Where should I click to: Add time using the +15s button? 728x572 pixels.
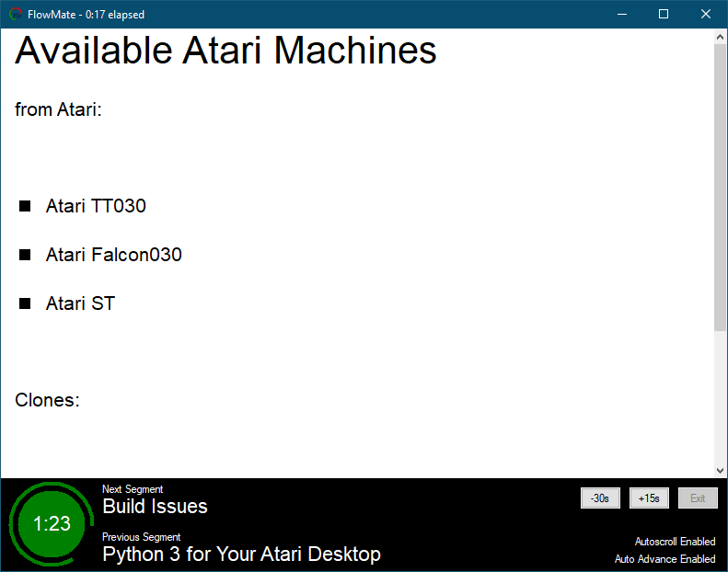649,498
